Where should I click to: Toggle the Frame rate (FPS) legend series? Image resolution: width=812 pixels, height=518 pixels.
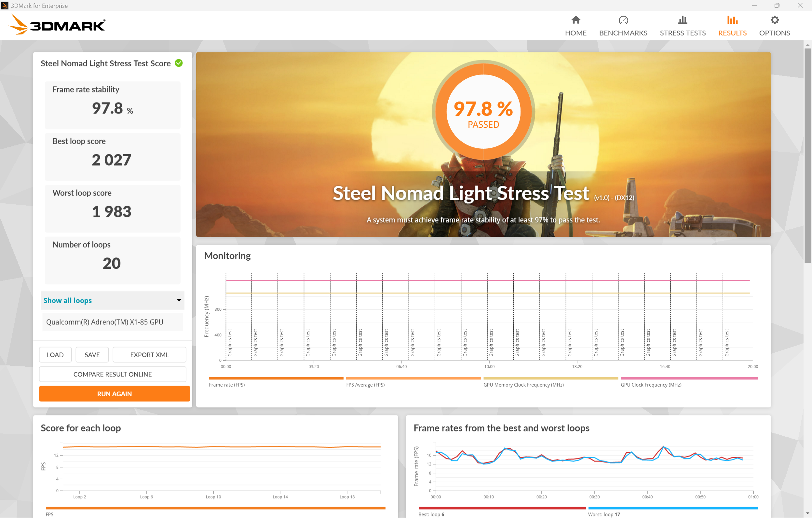pyautogui.click(x=227, y=385)
